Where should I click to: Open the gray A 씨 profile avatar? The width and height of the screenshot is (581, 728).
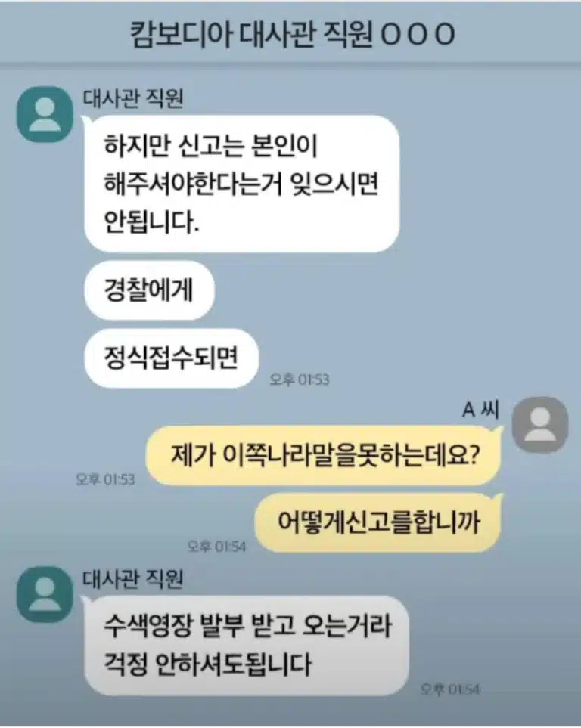[539, 425]
